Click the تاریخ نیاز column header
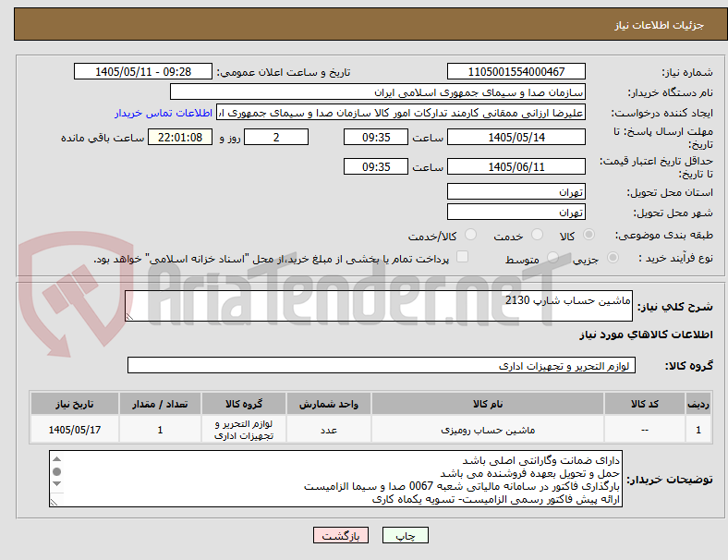728x560 pixels. pyautogui.click(x=75, y=404)
